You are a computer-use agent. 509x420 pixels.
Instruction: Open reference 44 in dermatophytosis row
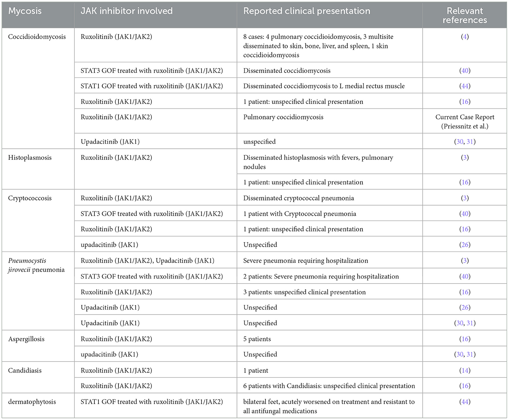point(465,402)
